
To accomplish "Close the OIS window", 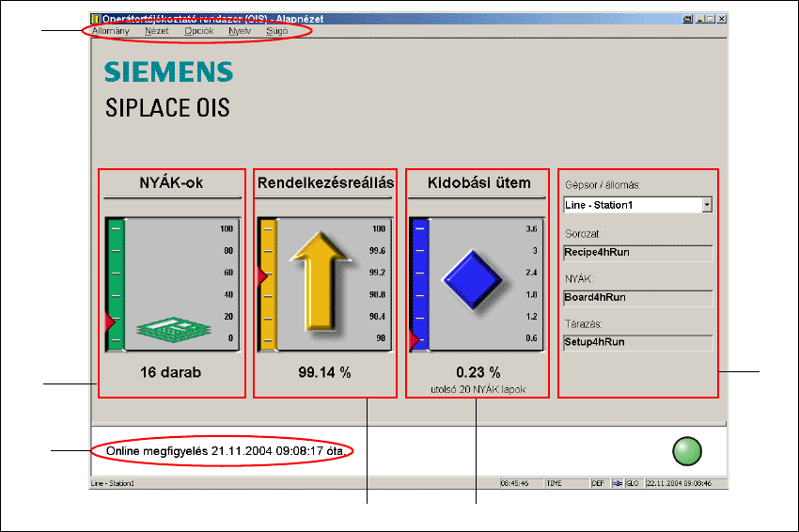I will pyautogui.click(x=722, y=19).
